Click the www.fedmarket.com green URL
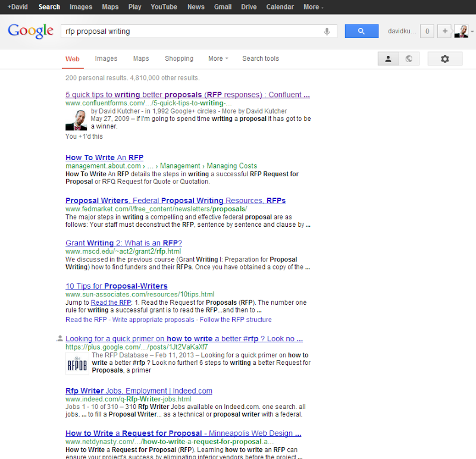476x459 pixels. 156,209
